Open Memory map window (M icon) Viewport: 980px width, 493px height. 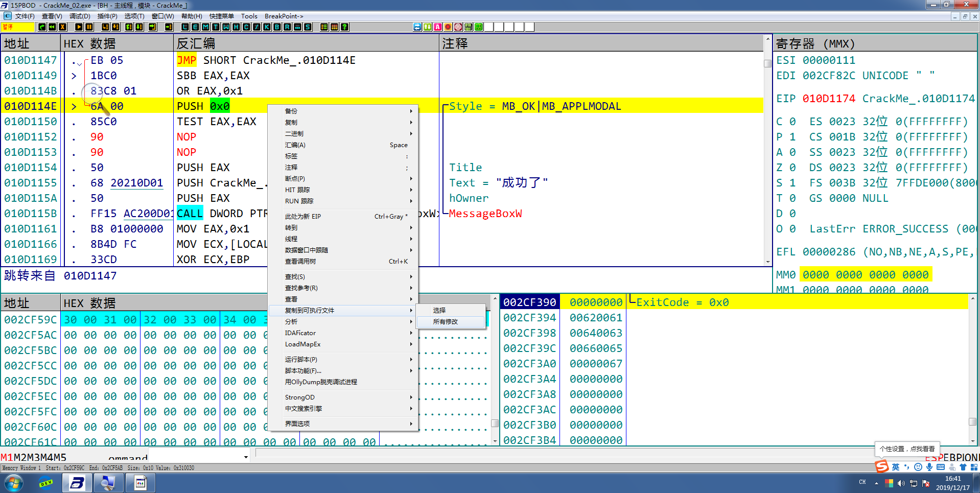[205, 27]
